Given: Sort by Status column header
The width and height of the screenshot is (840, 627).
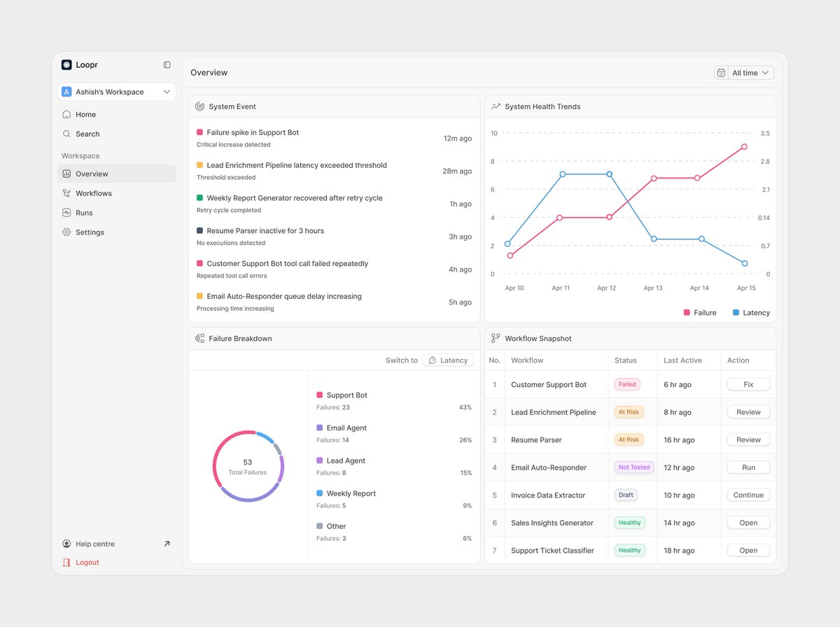Looking at the screenshot, I should [x=626, y=360].
